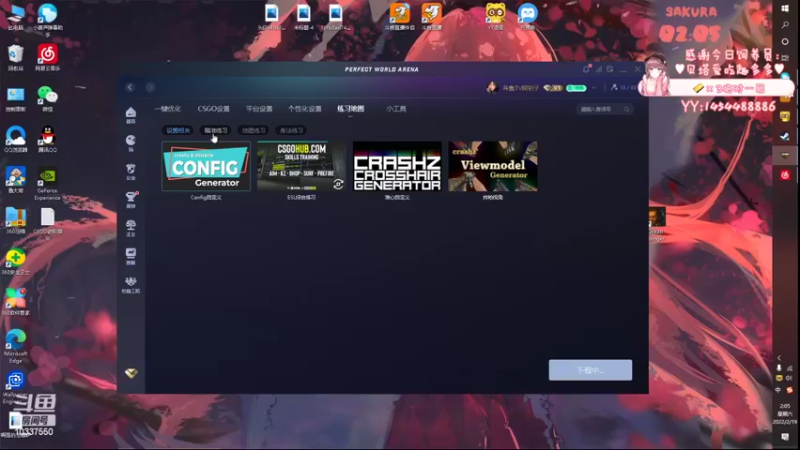
Task: Switch to 一键优化 tab
Action: [168, 109]
